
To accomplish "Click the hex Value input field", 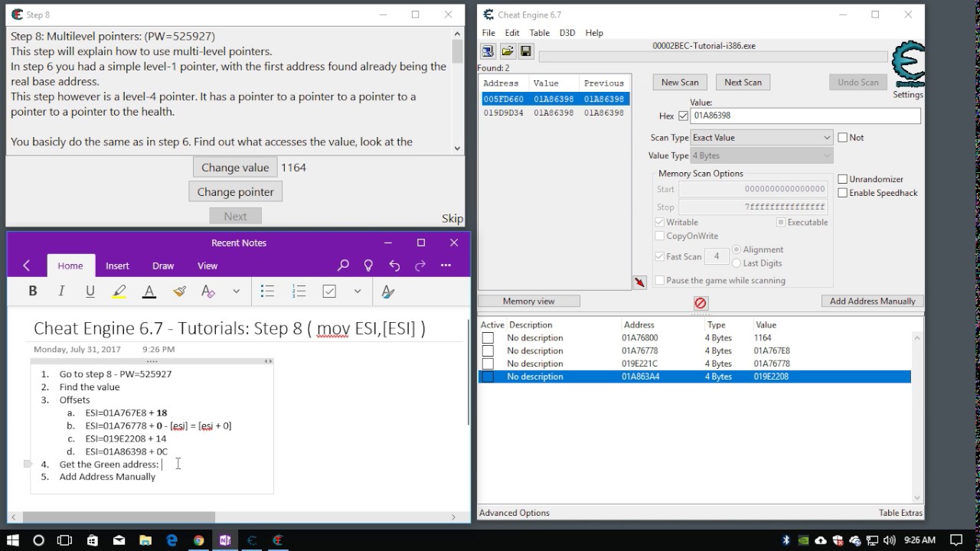I will pyautogui.click(x=805, y=116).
